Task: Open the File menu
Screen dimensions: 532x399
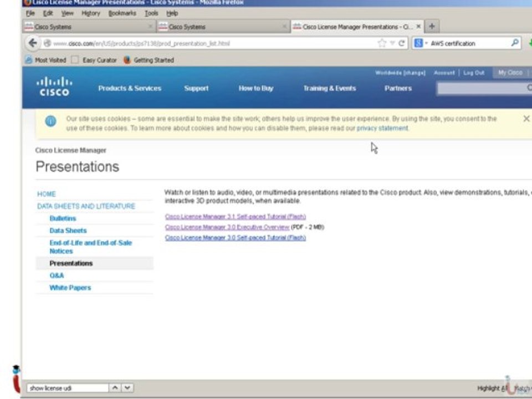Action: point(30,13)
